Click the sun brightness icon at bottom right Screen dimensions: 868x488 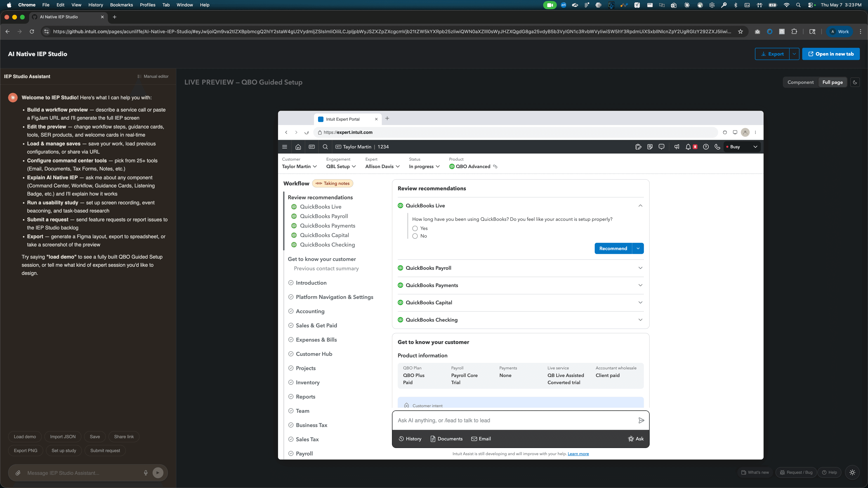(x=852, y=472)
